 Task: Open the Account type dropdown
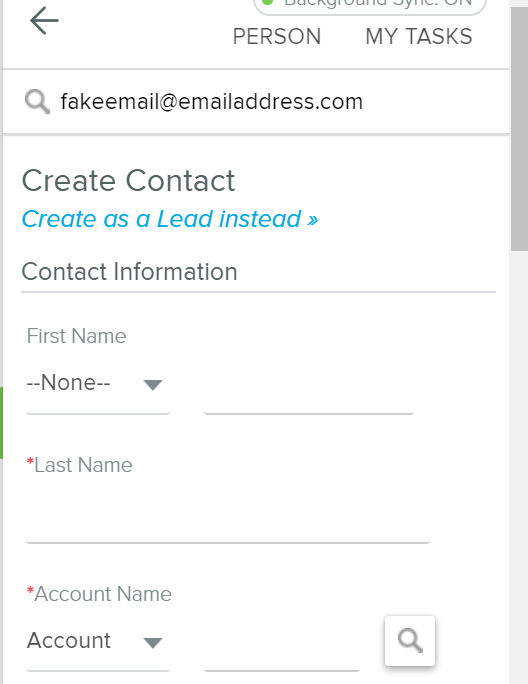[98, 641]
